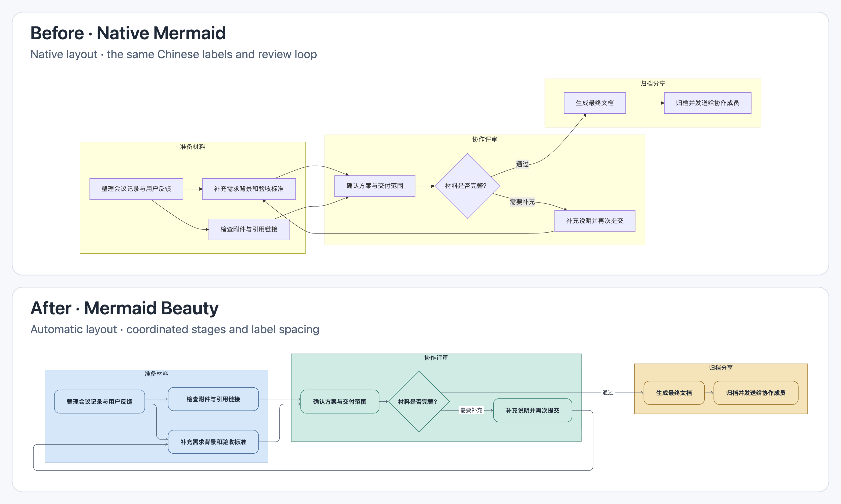Select the 确认方案与交付范围 node in the Before diagram
This screenshot has height=504, width=841.
tap(375, 186)
